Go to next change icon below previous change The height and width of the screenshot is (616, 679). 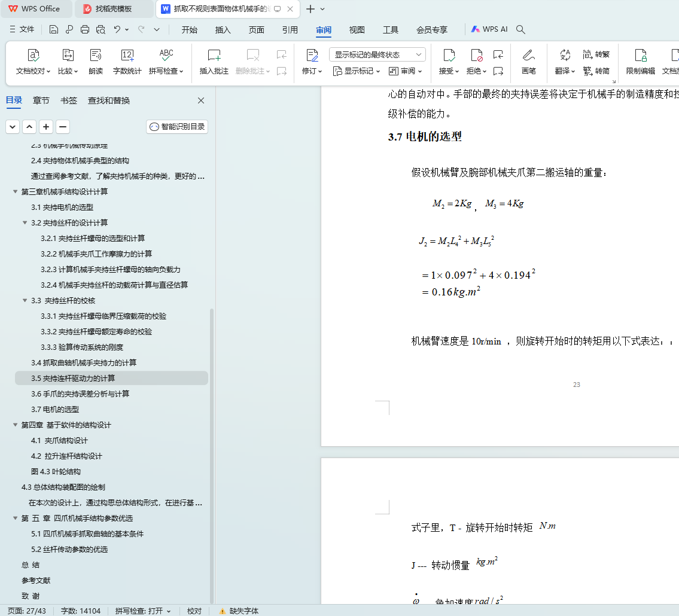pos(498,71)
